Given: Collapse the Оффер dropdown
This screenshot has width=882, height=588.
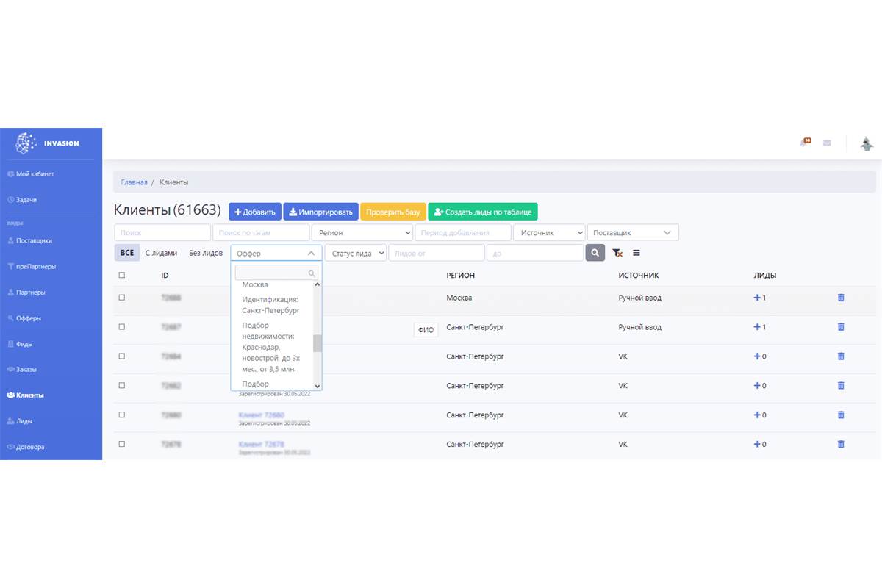Looking at the screenshot, I should pos(276,253).
